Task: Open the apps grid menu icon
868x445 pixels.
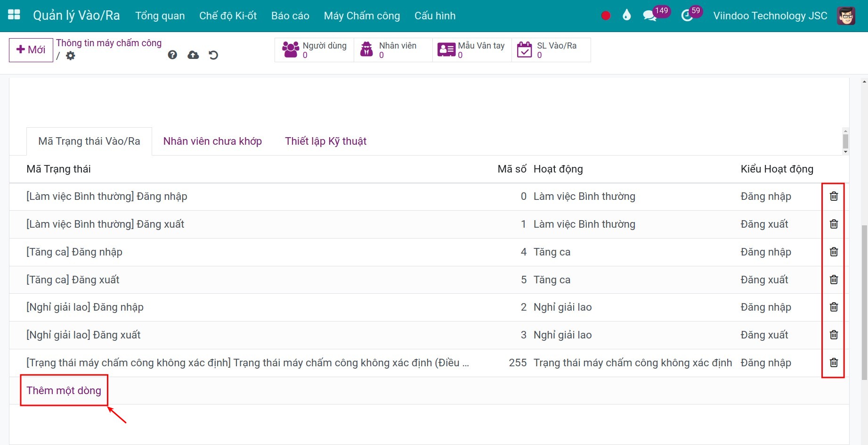Action: click(14, 15)
